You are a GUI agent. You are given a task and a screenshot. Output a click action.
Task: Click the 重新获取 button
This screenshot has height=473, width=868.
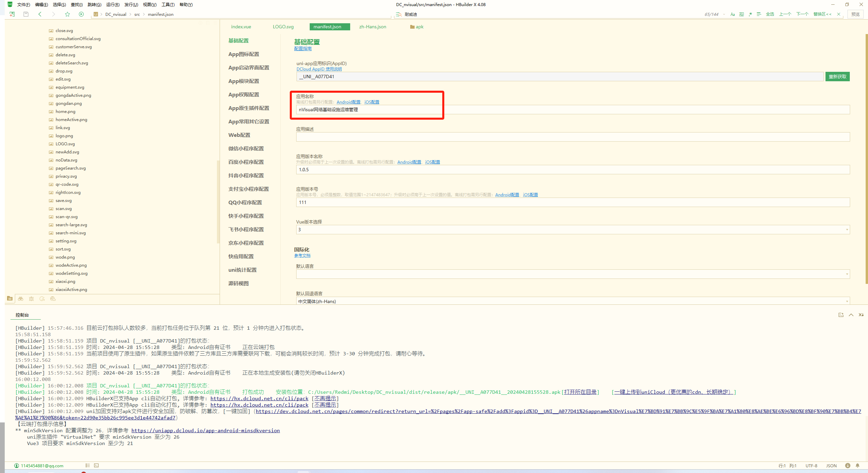tap(837, 77)
